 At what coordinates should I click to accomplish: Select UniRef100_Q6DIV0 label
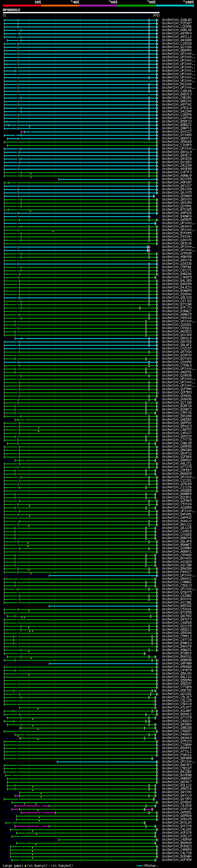pos(176,101)
